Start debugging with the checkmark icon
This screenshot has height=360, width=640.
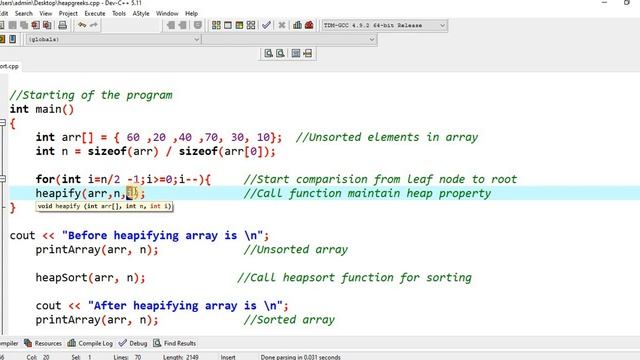tap(266, 25)
